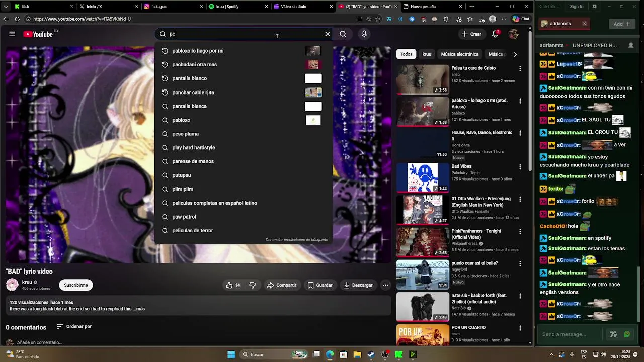Close the adrianmts chat tab
Image resolution: width=644 pixels, height=362 pixels.
click(584, 24)
